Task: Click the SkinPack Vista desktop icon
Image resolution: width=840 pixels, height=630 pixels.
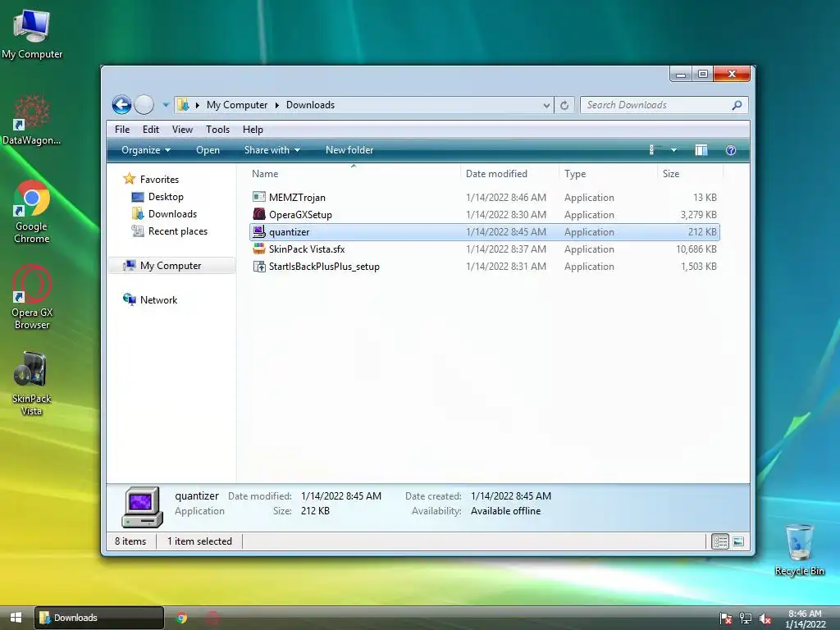Action: [x=32, y=384]
